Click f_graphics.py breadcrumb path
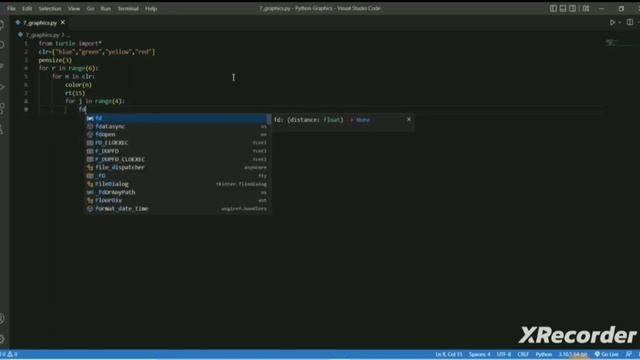 [x=42, y=35]
